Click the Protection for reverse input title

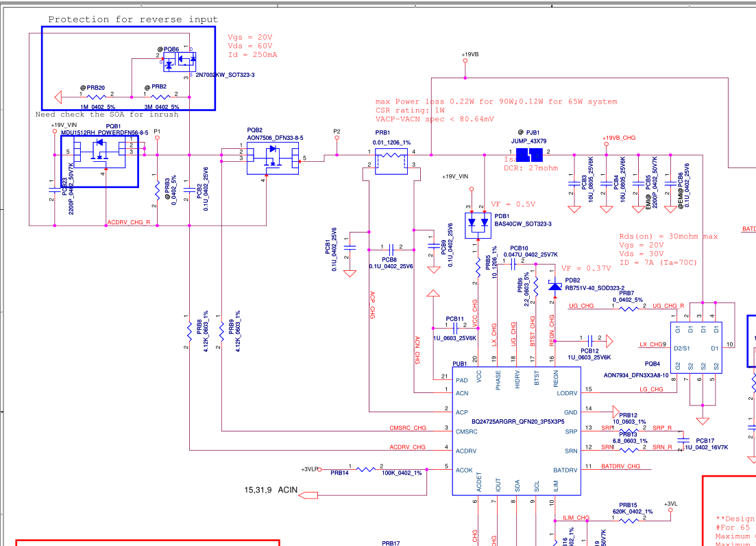pyautogui.click(x=133, y=19)
